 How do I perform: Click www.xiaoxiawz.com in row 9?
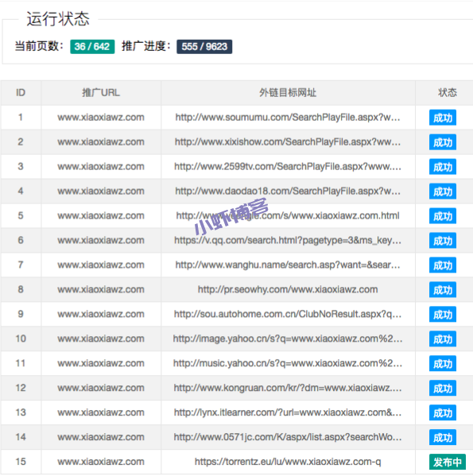[x=101, y=314]
